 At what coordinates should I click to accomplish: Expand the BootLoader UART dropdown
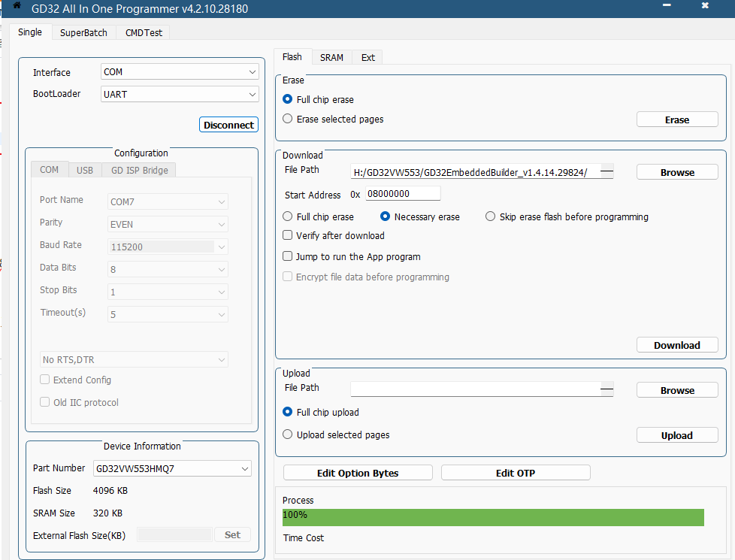pyautogui.click(x=180, y=95)
